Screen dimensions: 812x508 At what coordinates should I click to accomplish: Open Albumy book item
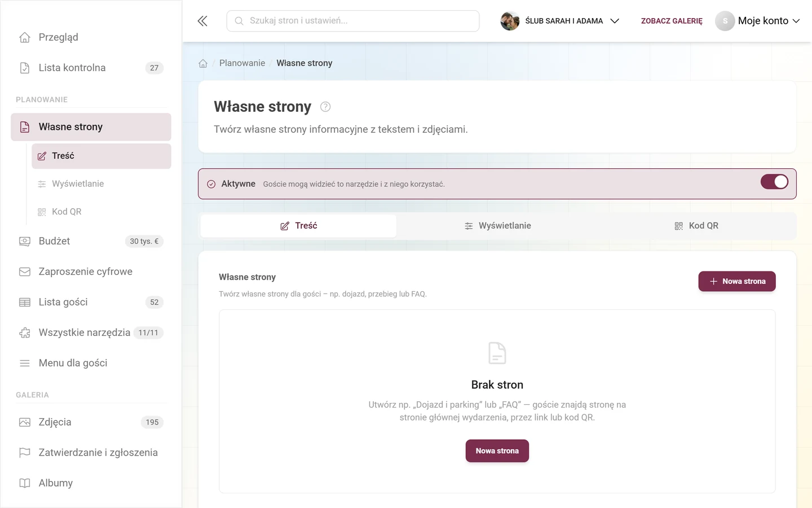tap(91, 483)
